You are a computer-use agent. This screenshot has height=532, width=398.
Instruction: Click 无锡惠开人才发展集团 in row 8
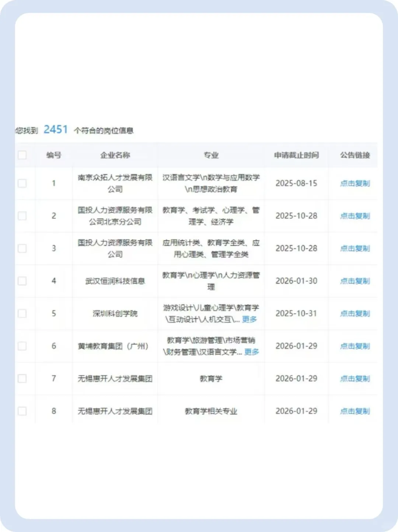pos(115,411)
